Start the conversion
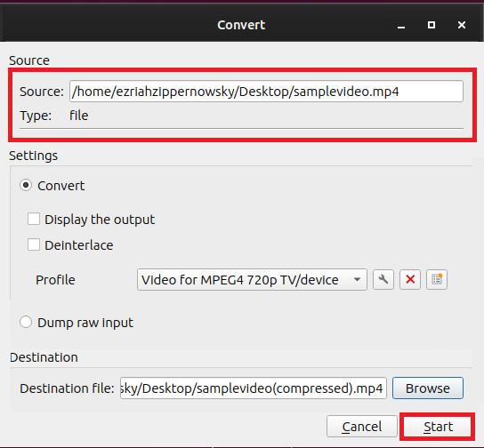Viewport: 484px width, 448px height. pos(438,427)
